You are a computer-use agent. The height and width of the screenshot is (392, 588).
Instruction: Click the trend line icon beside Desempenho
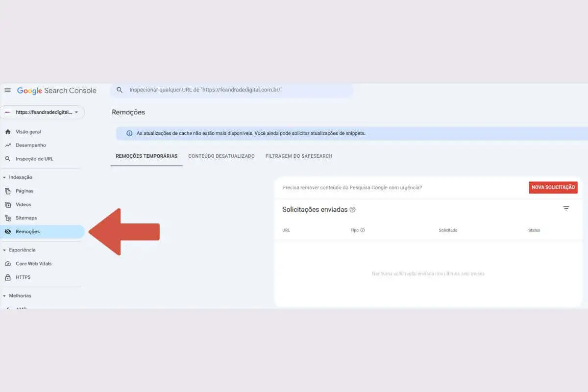pos(7,145)
